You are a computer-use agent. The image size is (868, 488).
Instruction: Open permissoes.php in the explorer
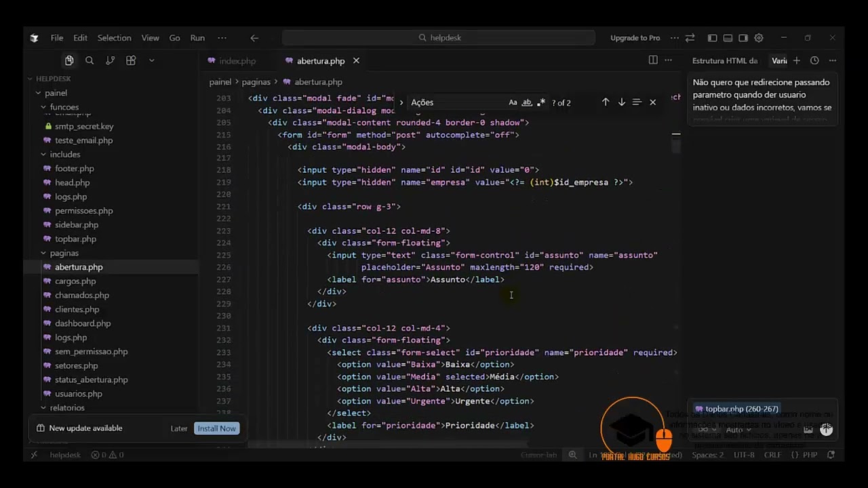point(83,211)
